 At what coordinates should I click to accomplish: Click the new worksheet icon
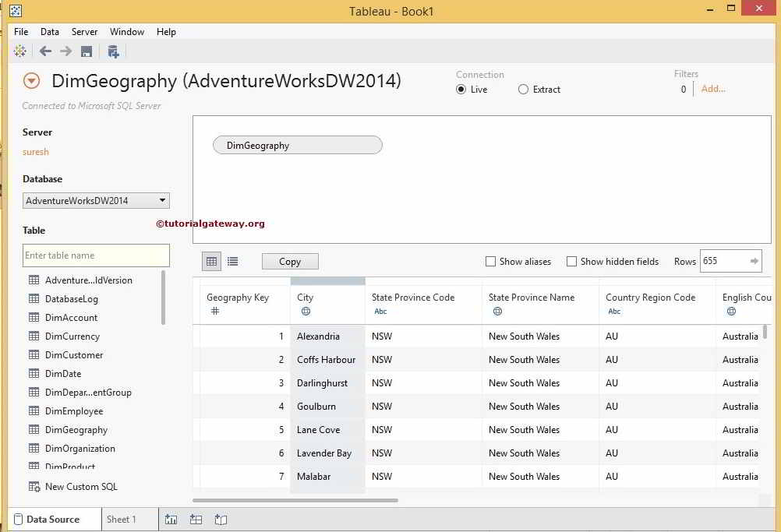tap(171, 520)
